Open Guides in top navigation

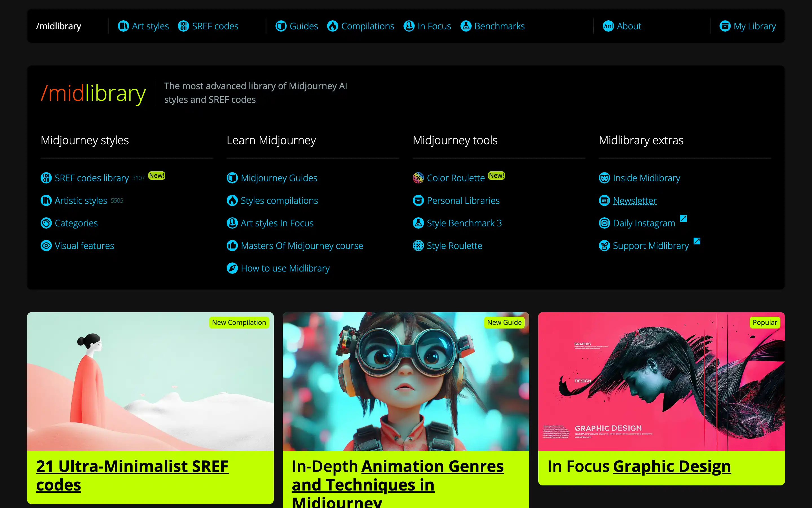[x=304, y=26]
